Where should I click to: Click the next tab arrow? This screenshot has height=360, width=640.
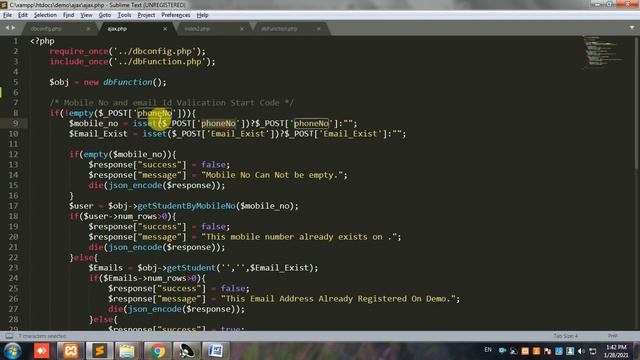[x=13, y=28]
